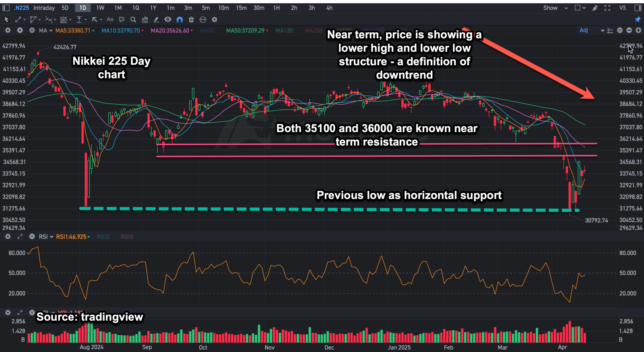644x352 pixels.
Task: Open the MA indicator settings gear
Action: tap(8, 30)
